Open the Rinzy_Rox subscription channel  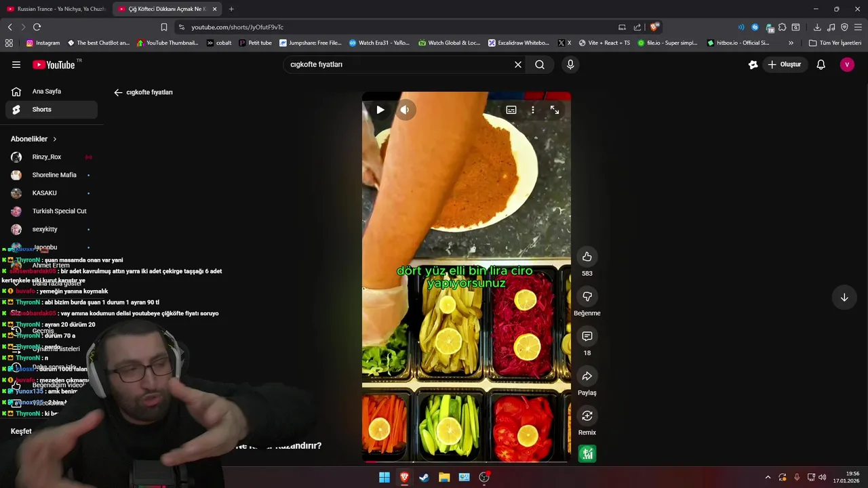[x=52, y=157]
